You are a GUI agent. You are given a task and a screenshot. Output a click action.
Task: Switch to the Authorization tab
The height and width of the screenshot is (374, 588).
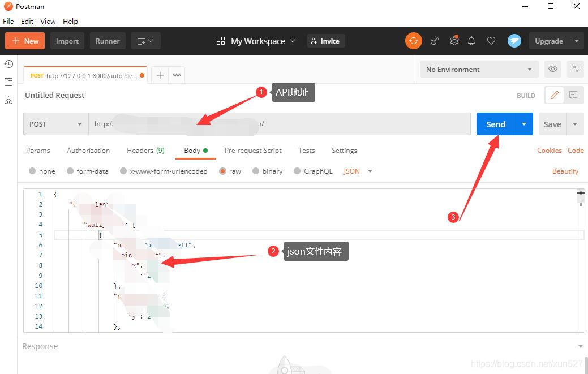click(x=88, y=151)
